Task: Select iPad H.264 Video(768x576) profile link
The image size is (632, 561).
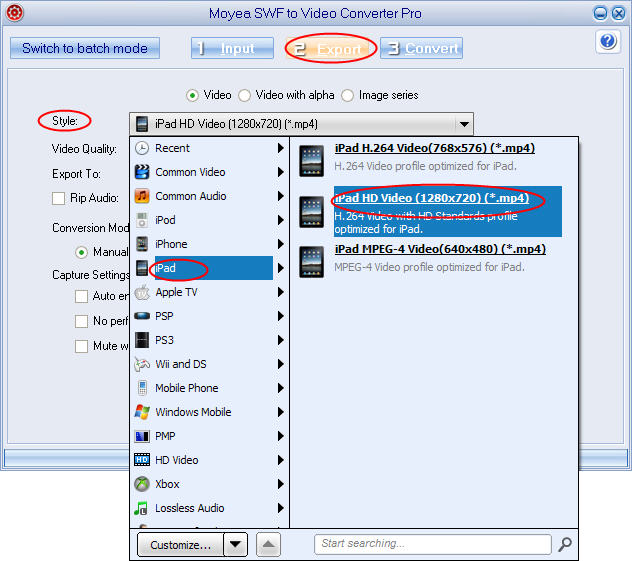Action: pyautogui.click(x=435, y=148)
